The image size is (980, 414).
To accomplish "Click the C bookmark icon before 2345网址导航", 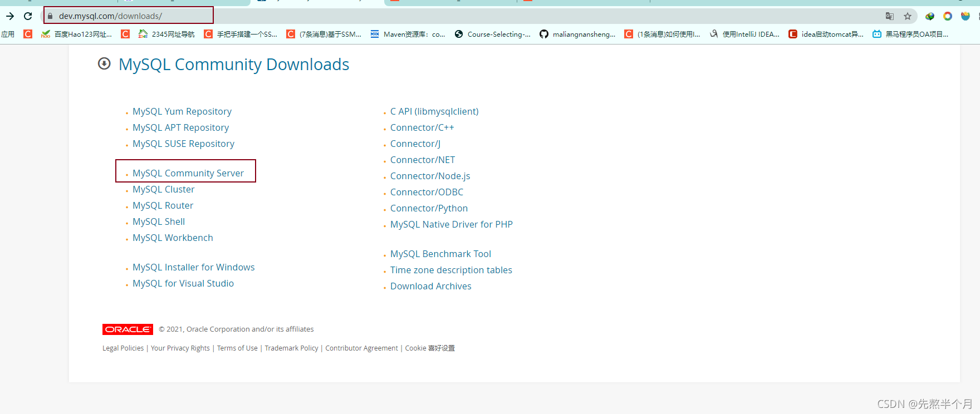I will tap(125, 34).
